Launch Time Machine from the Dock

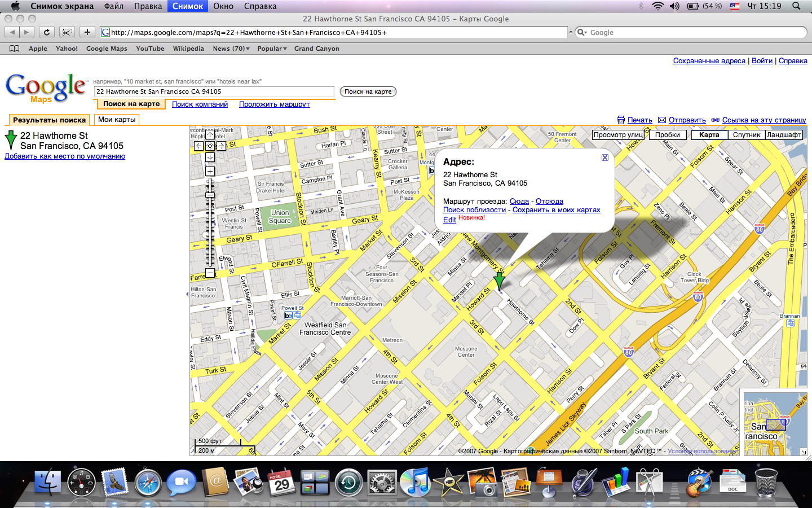pyautogui.click(x=349, y=483)
